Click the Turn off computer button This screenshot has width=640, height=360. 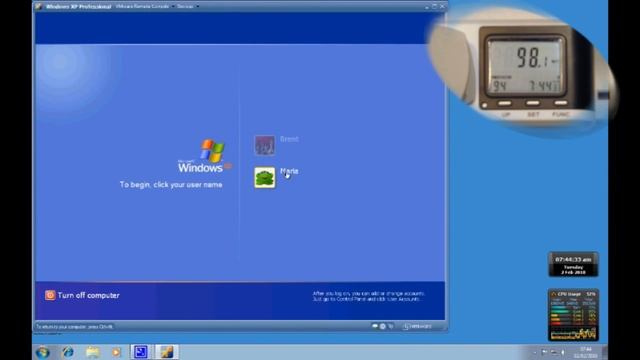click(82, 295)
